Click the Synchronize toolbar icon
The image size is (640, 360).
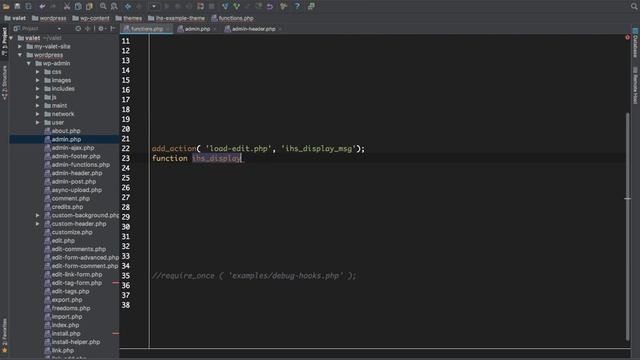tap(29, 6)
